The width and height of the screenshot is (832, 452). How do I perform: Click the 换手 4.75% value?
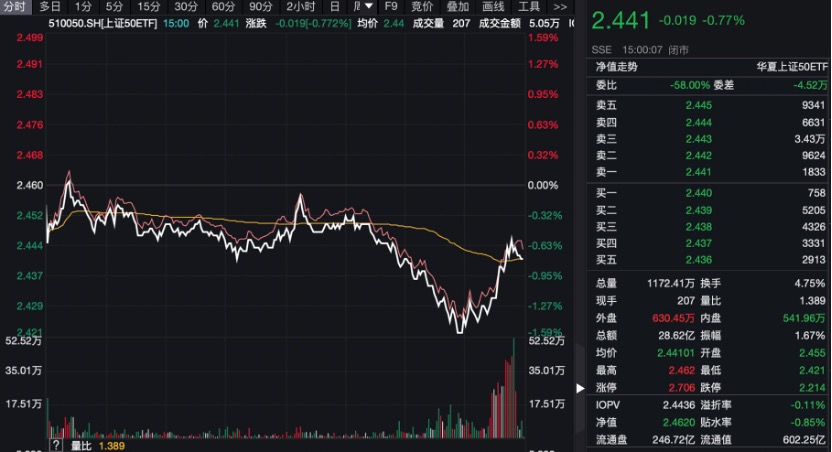tap(810, 283)
